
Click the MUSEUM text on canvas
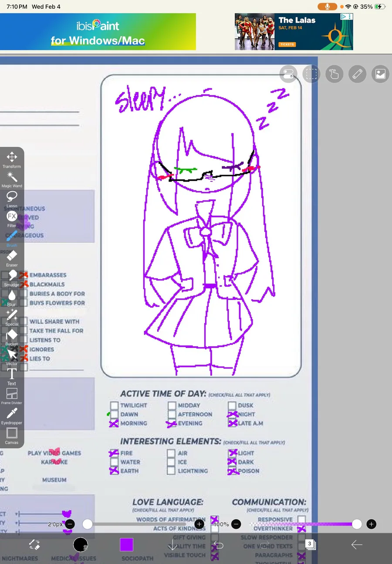point(54,480)
